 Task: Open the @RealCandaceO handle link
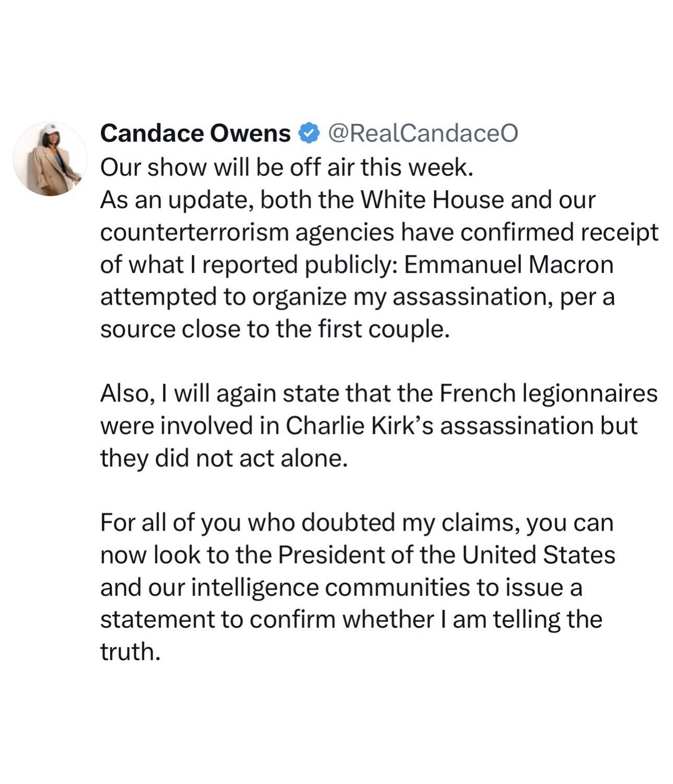point(422,134)
